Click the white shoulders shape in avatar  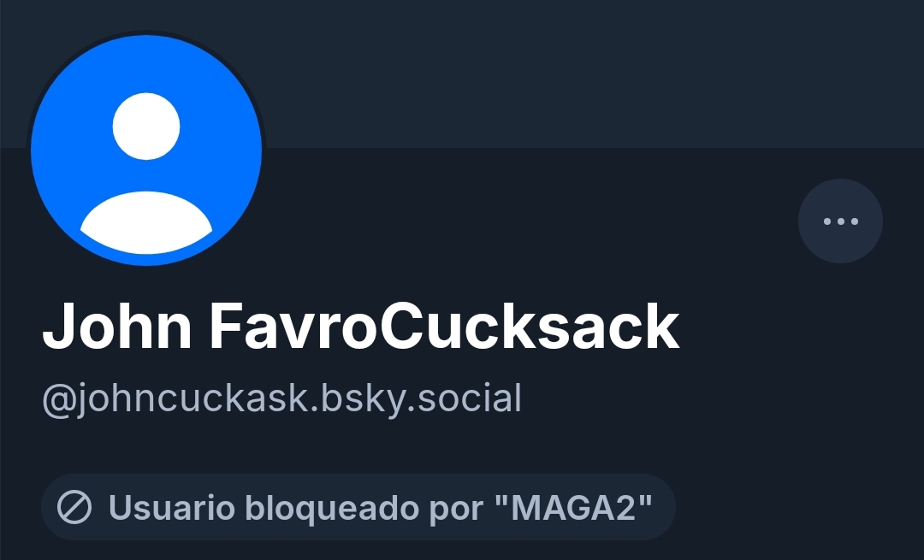point(146,222)
